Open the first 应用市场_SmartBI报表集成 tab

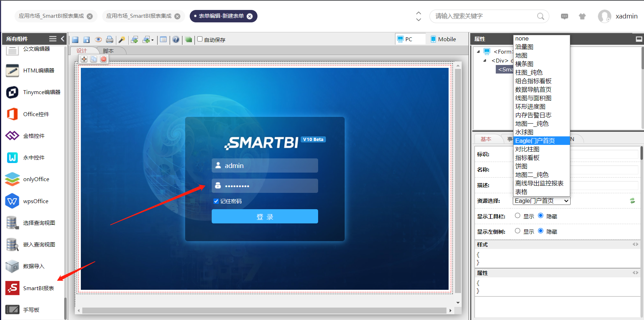[x=56, y=16]
